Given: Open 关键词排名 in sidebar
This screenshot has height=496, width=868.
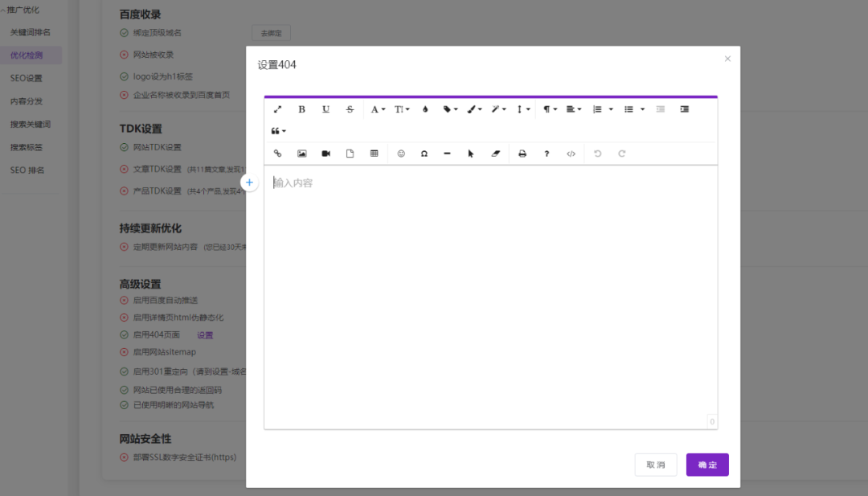Looking at the screenshot, I should 31,32.
